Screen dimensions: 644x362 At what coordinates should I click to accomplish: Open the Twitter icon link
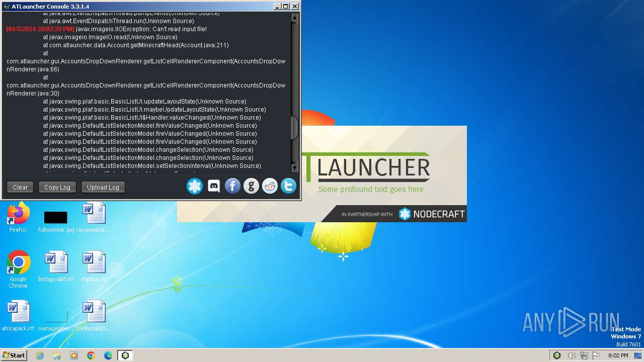pyautogui.click(x=288, y=187)
